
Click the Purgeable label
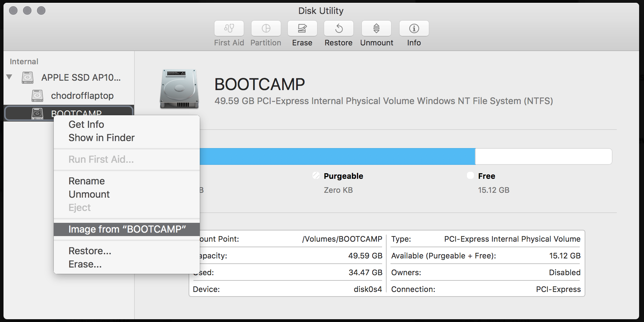coord(343,176)
